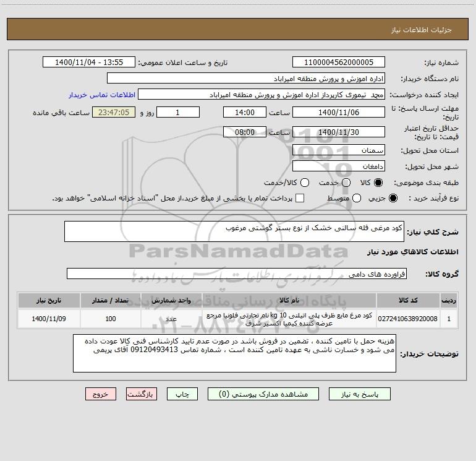Click the item name cell کود مرغ مایع

[x=289, y=319]
